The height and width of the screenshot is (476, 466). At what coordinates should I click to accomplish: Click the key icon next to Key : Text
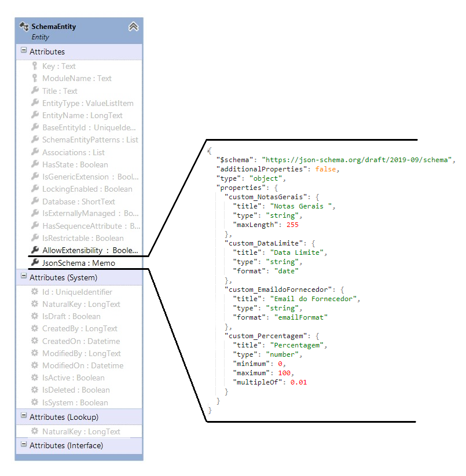[x=35, y=66]
